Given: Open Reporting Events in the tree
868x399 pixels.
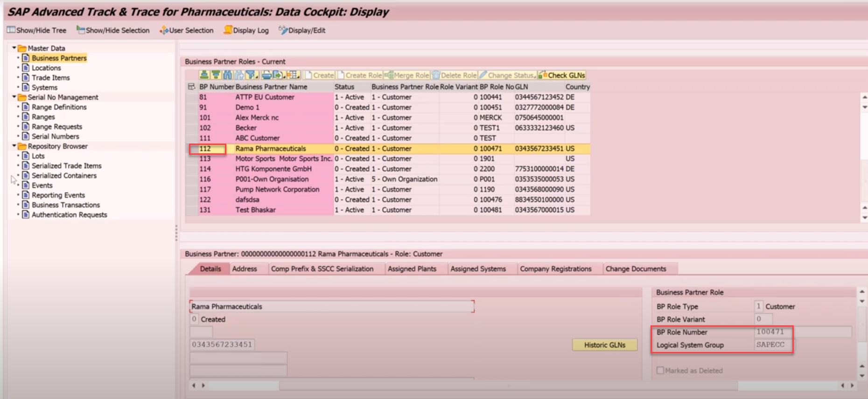Looking at the screenshot, I should [x=58, y=195].
